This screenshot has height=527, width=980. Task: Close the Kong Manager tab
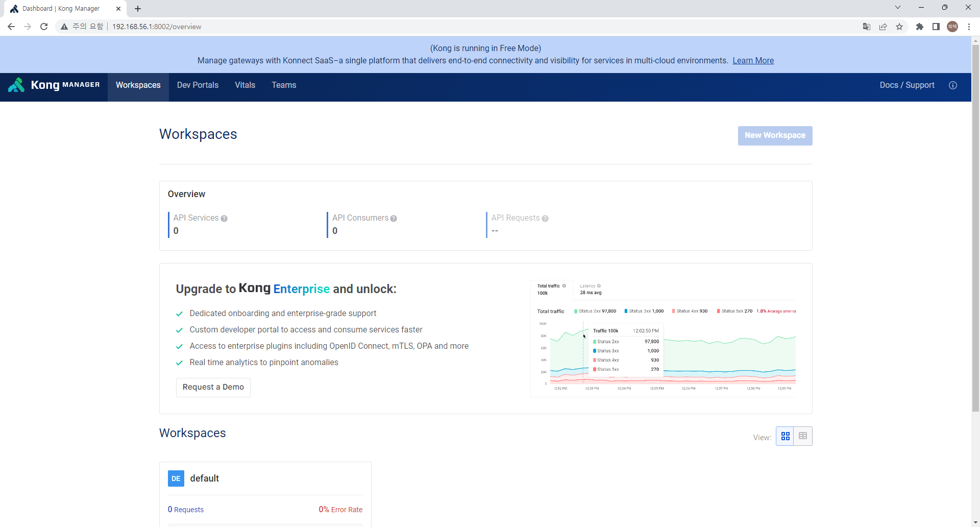[x=118, y=9]
